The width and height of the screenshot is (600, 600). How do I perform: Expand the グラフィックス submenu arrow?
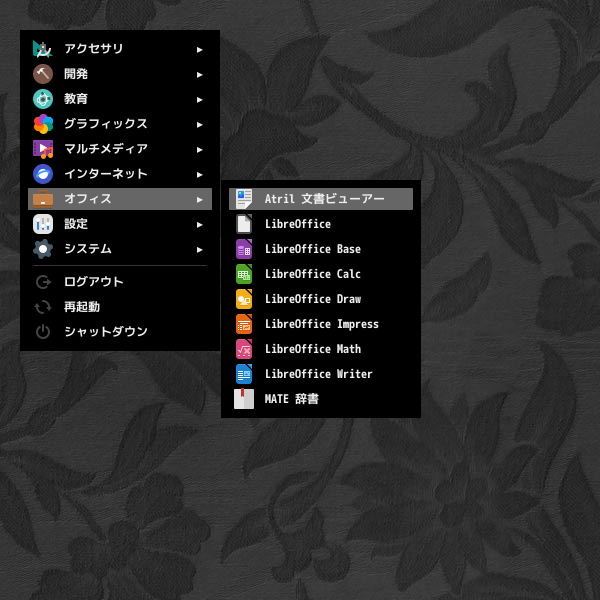point(199,125)
